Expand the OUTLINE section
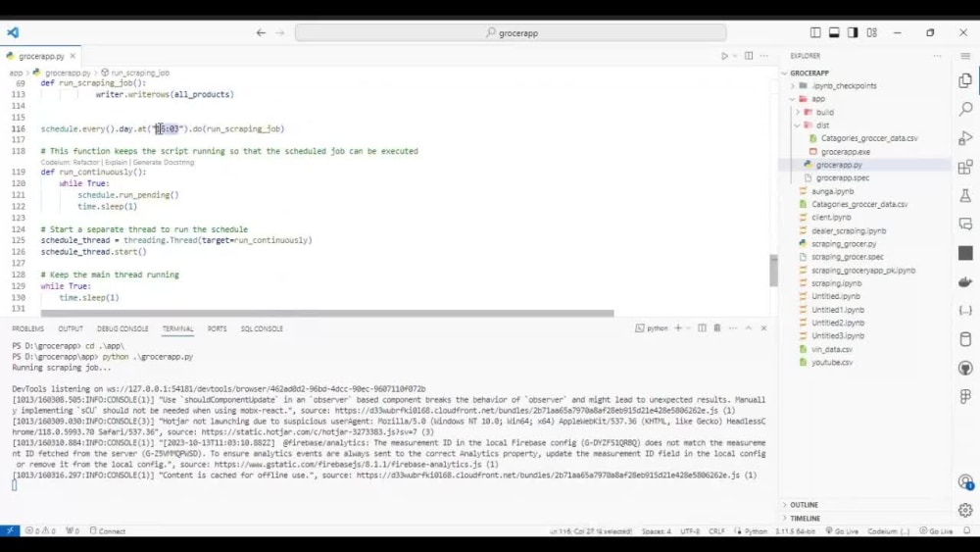The height and width of the screenshot is (552, 980). (804, 505)
